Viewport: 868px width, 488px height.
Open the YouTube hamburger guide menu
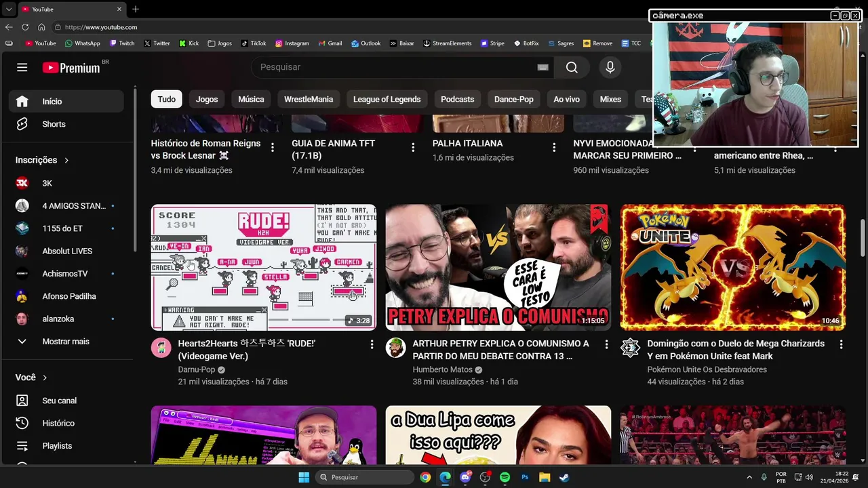[22, 67]
